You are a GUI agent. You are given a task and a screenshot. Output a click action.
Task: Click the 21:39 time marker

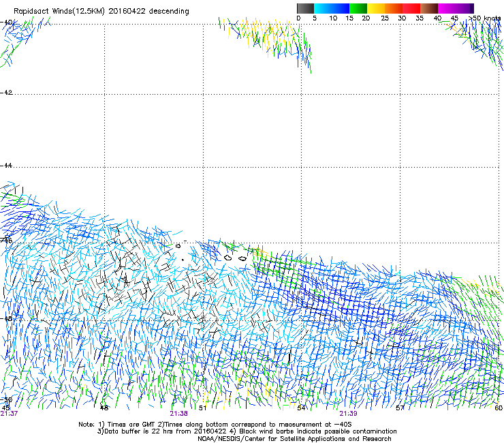coord(349,414)
